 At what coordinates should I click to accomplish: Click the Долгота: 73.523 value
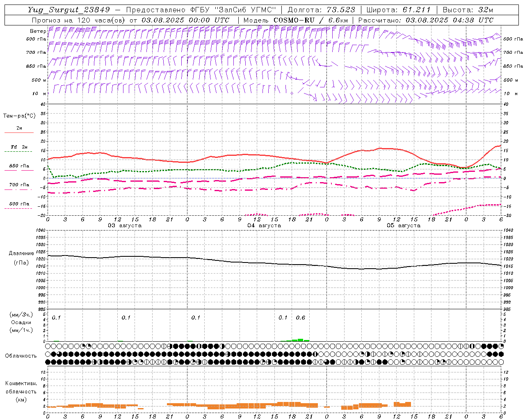tap(321, 10)
